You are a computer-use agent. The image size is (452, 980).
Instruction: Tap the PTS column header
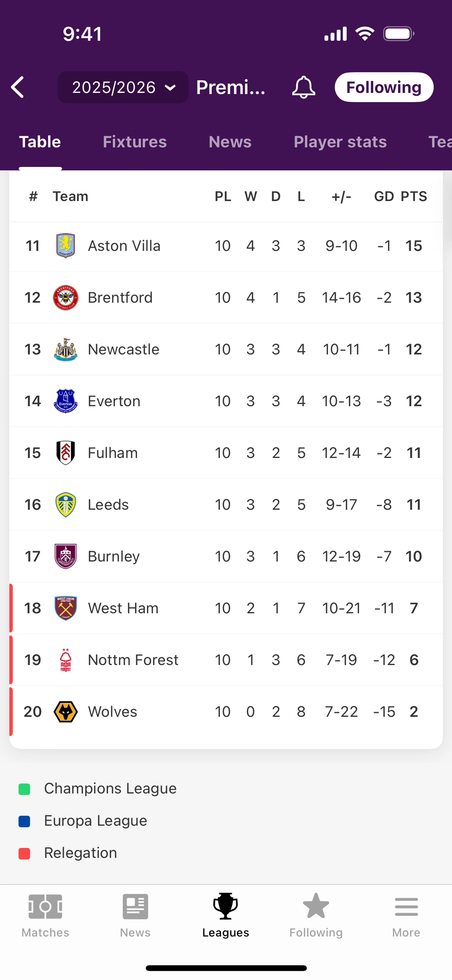[414, 196]
